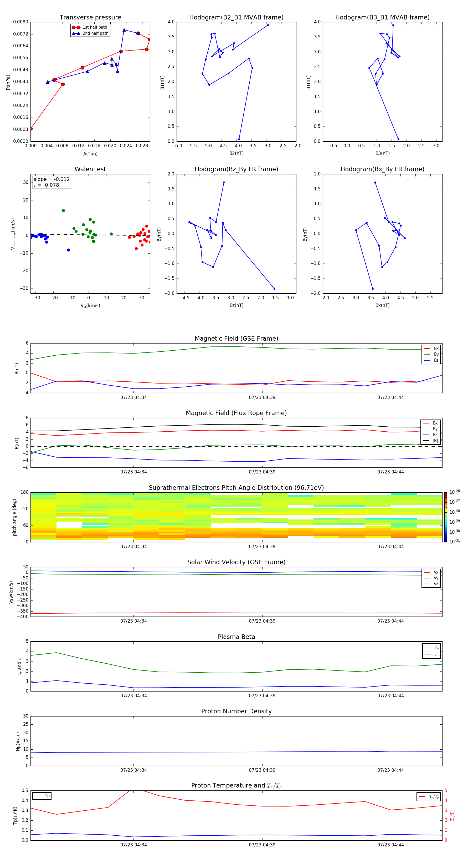The image size is (473, 868).
Task: Select the 'Vsw(km/s)' axis label
Action: pyautogui.click(x=11, y=592)
